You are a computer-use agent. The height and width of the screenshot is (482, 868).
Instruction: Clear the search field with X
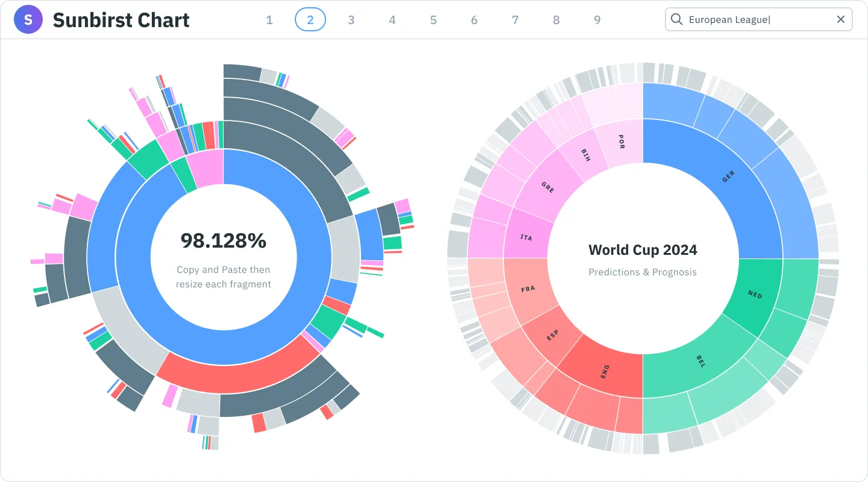point(841,20)
